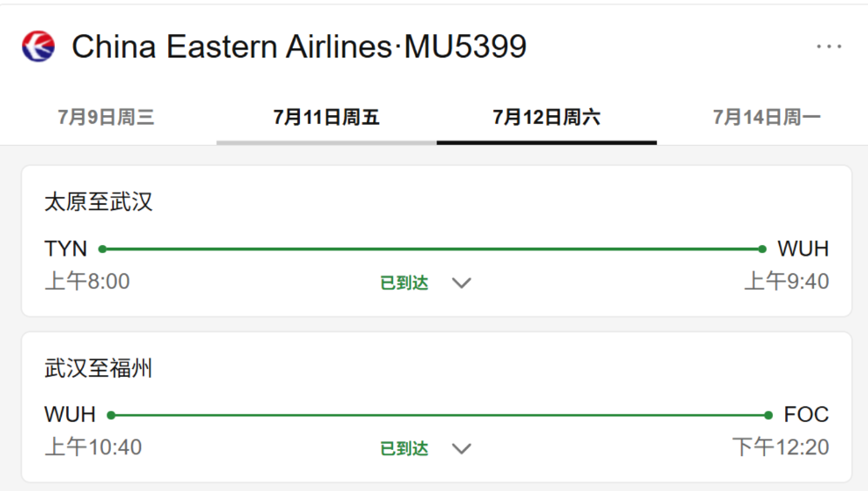Image resolution: width=868 pixels, height=491 pixels.
Task: Click the 上午8:00 departure time
Action: (x=87, y=282)
